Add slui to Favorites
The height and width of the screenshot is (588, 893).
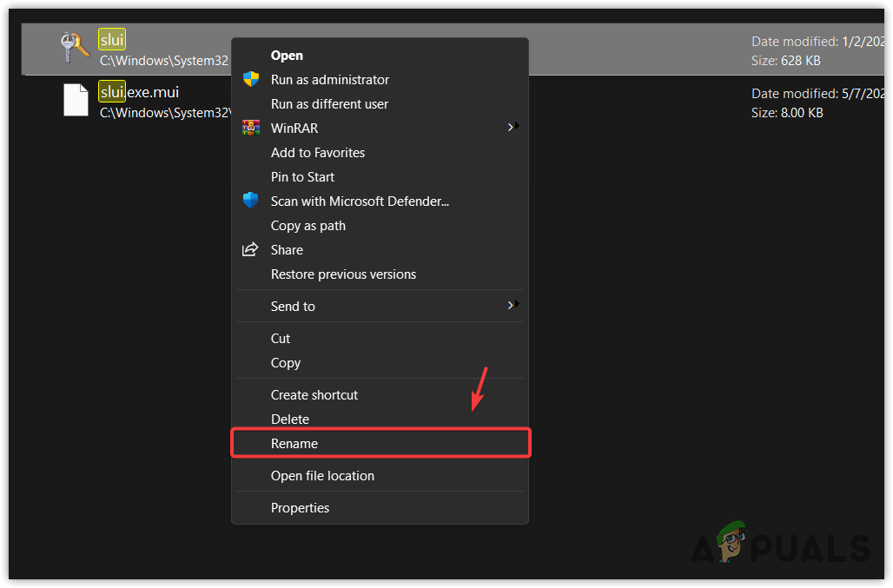pyautogui.click(x=317, y=152)
